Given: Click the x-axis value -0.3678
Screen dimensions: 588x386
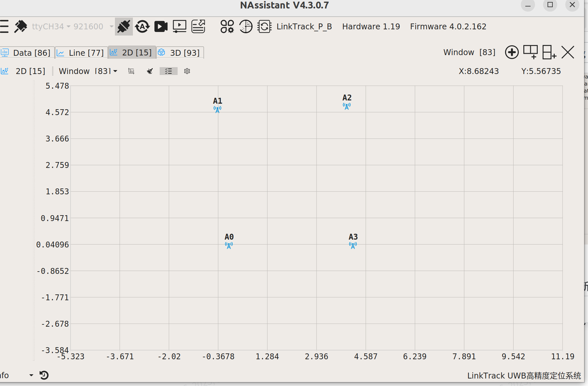Looking at the screenshot, I should pyautogui.click(x=218, y=357).
